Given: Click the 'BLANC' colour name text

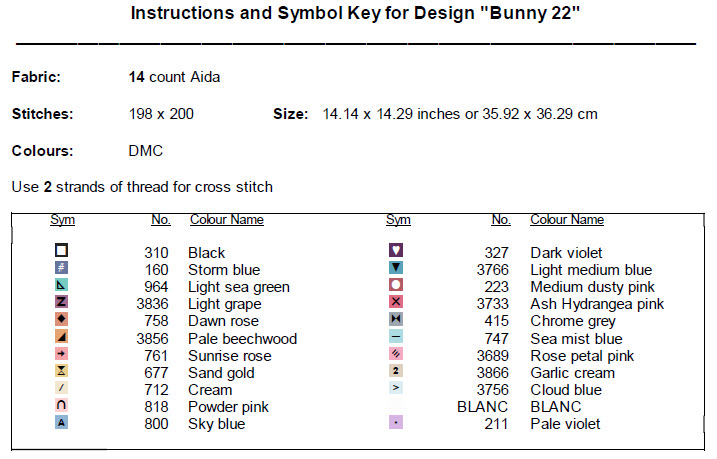Looking at the screenshot, I should click(556, 407).
